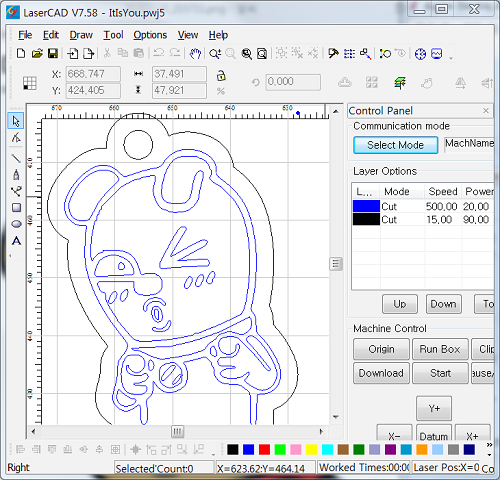The height and width of the screenshot is (480, 500).
Task: Activate the Pan hand tool
Action: (x=195, y=53)
